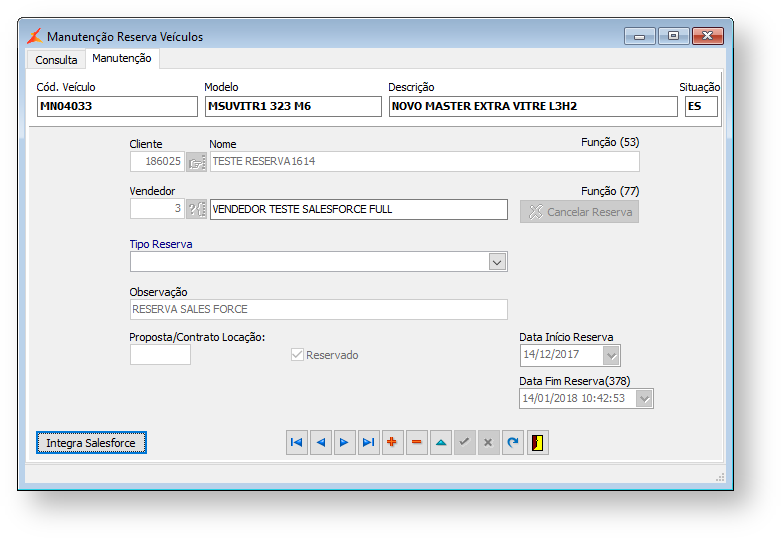Click the Função (53) label
782x539 pixels.
610,142
